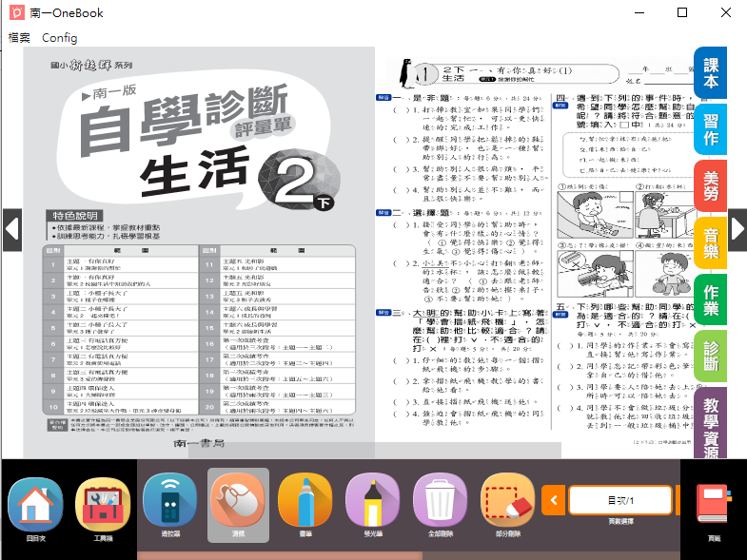This screenshot has width=747, height=560.
Task: Switch to the 習作 side tab
Action: 711,130
